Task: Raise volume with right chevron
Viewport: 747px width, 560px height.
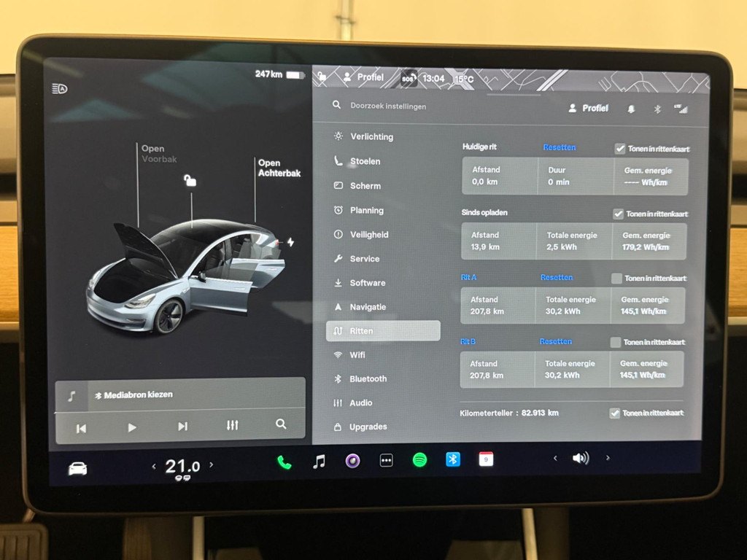Action: tap(608, 458)
